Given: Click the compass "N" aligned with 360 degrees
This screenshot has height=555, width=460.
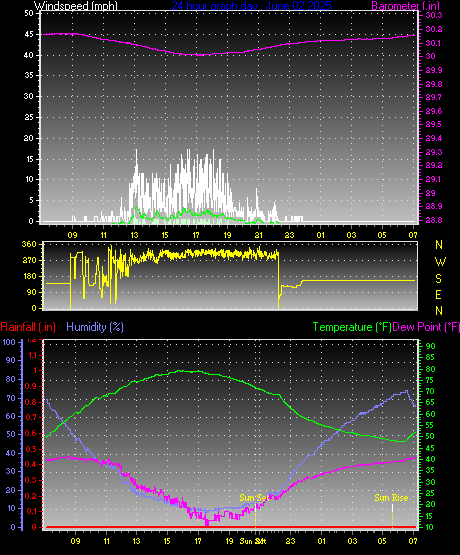Looking at the screenshot, I should [x=439, y=245].
